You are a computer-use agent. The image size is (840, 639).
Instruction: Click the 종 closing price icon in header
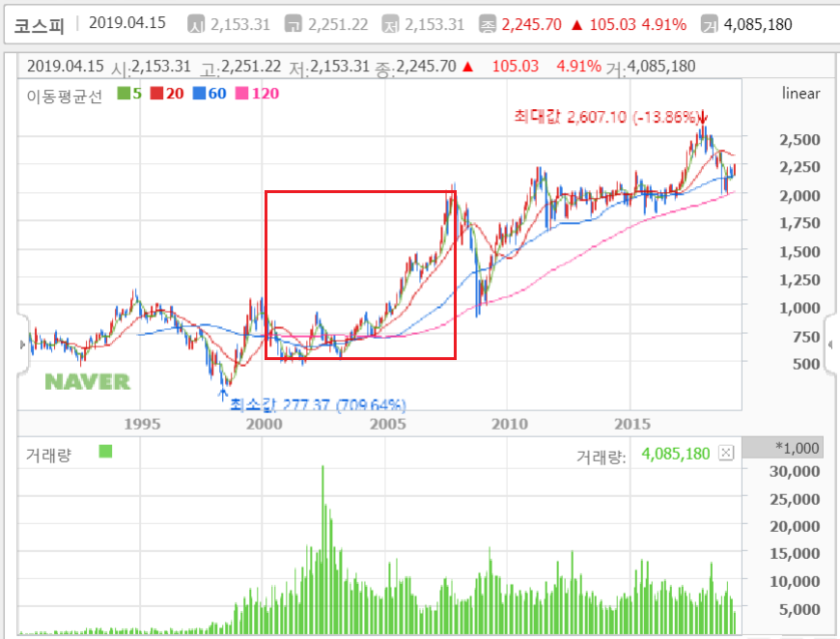(489, 25)
